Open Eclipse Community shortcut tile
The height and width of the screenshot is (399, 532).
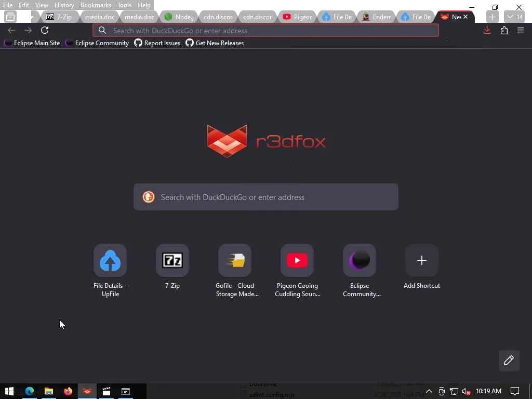tap(360, 270)
